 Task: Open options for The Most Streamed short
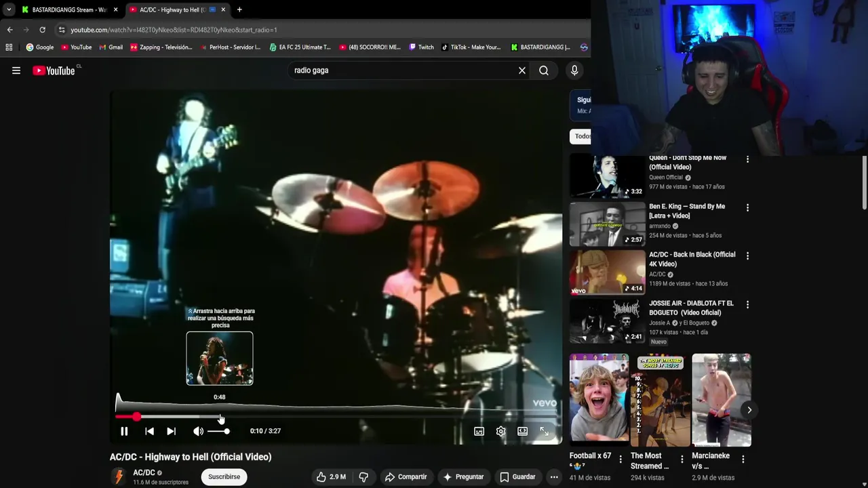click(682, 460)
